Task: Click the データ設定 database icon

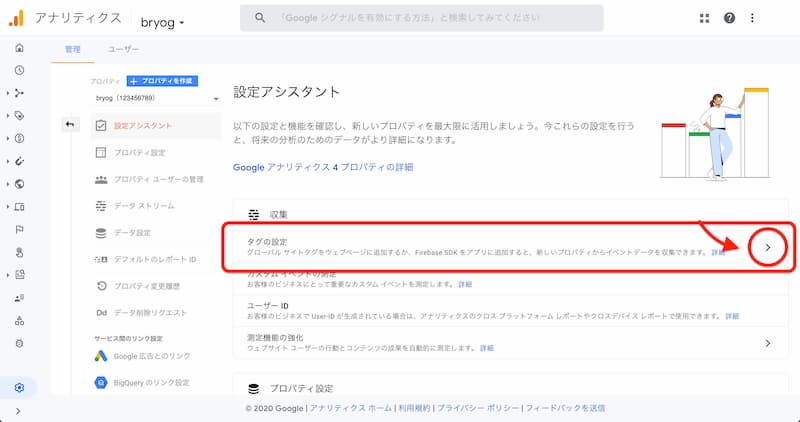Action: click(x=101, y=233)
